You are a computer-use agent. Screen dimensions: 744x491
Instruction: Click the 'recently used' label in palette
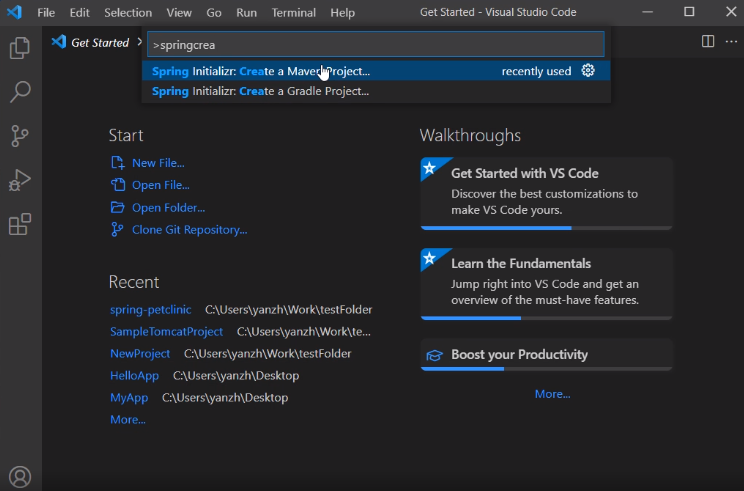pyautogui.click(x=536, y=71)
